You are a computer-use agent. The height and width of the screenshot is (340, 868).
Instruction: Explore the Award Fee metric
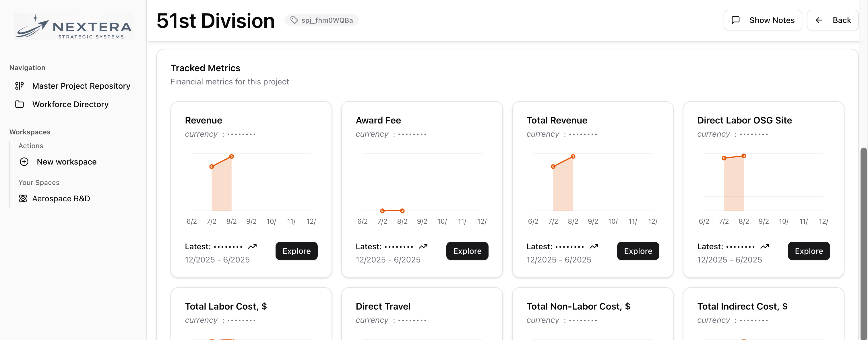pyautogui.click(x=467, y=251)
